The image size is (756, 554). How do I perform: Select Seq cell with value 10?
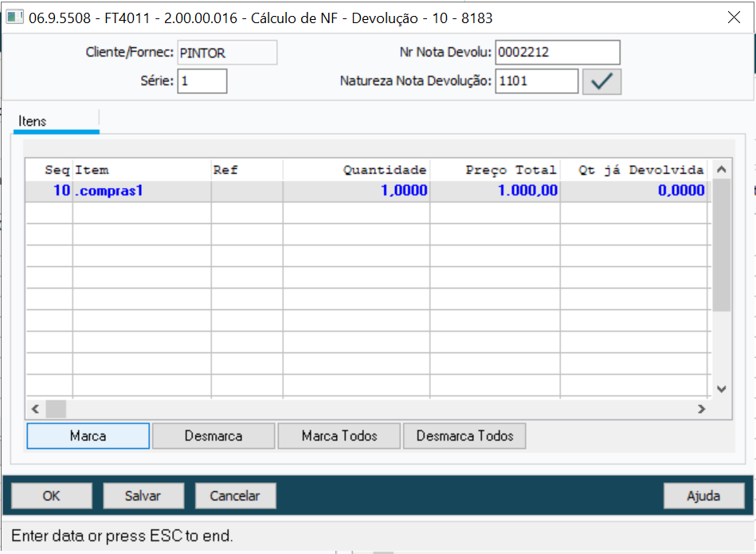pos(49,191)
